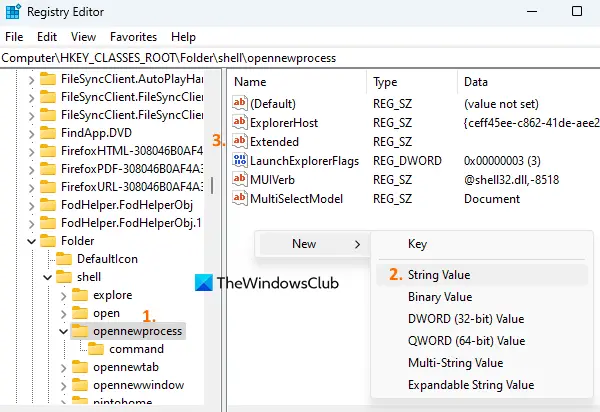Viewport: 600px width, 412px height.
Task: Expand the opennewwindow key node
Action: point(64,386)
